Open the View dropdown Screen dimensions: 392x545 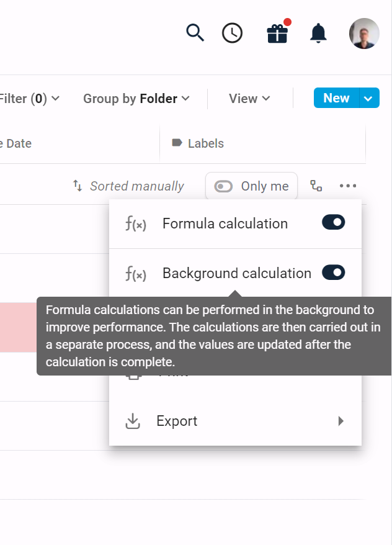pyautogui.click(x=249, y=99)
